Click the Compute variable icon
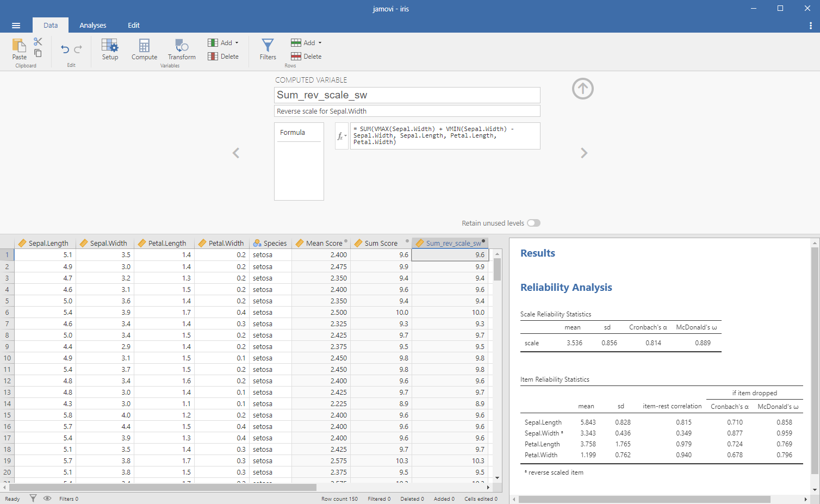 click(144, 49)
